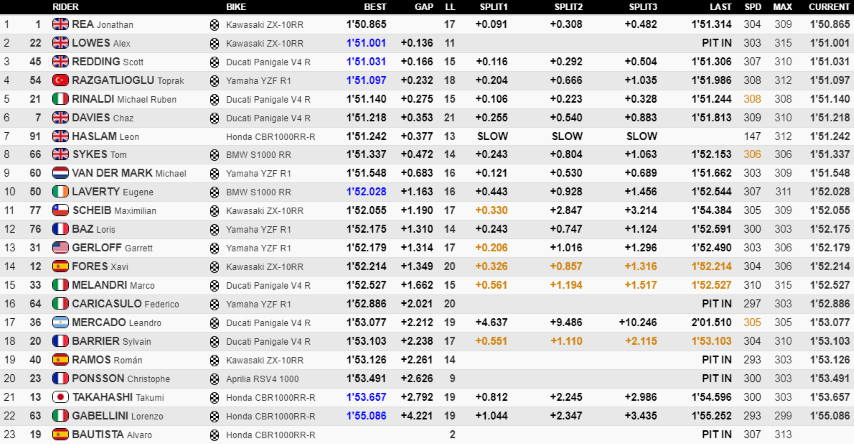Click the GAP column header
This screenshot has height=444, width=854.
coord(424,7)
